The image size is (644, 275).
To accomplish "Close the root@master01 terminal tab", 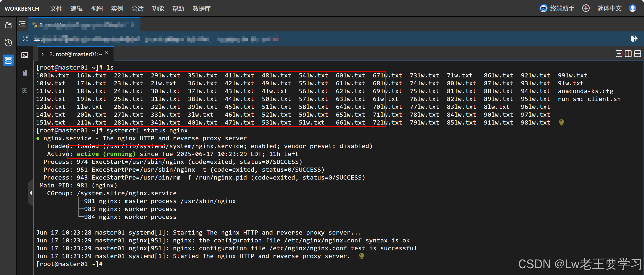I will [106, 52].
